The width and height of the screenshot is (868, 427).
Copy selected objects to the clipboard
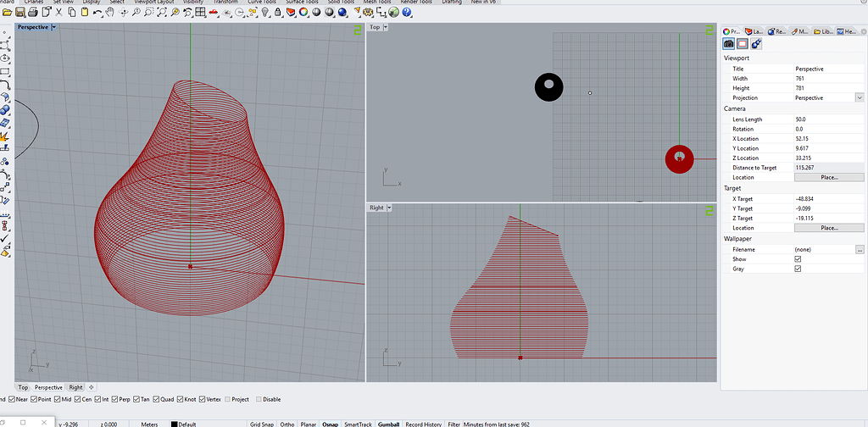click(x=71, y=12)
